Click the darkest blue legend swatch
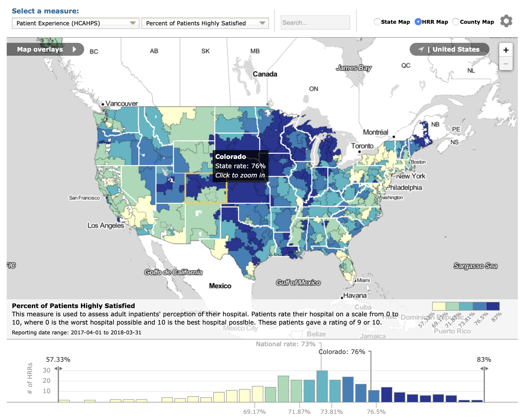This screenshot has height=420, width=523. tap(493, 306)
